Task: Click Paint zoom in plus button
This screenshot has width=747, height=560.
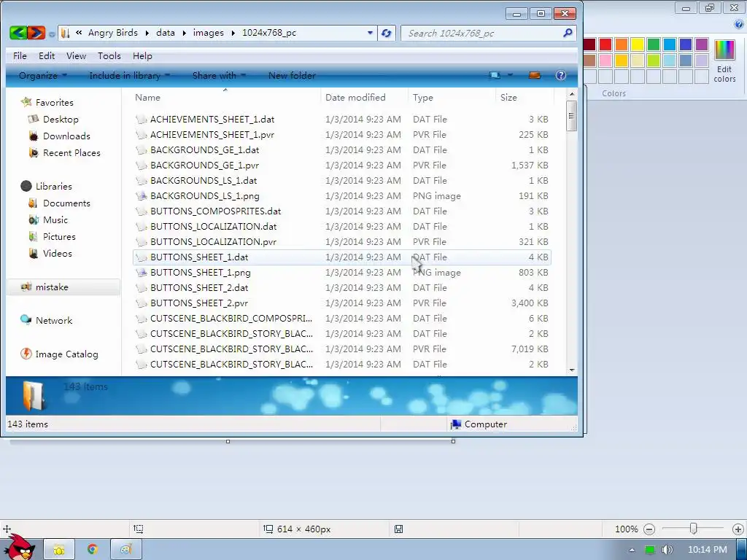Action: point(738,529)
